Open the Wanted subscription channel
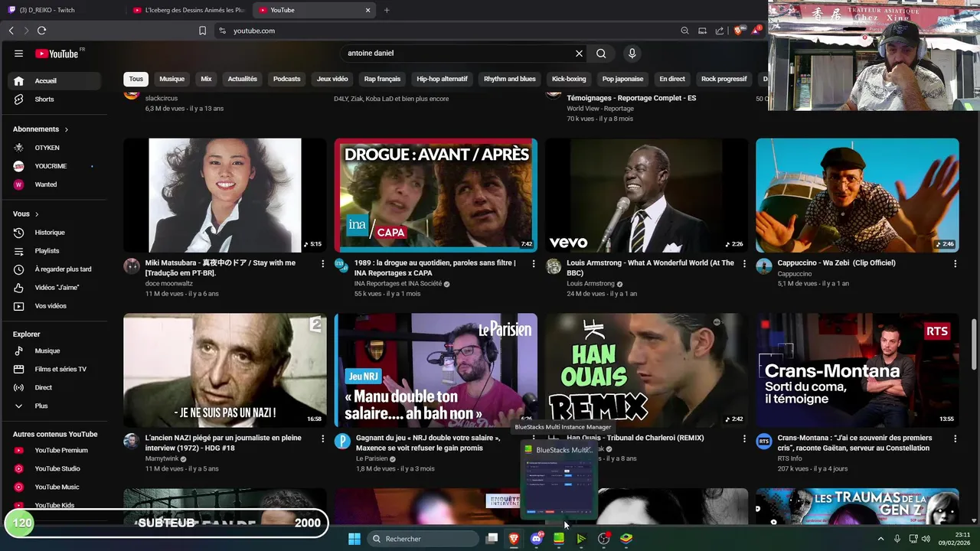 (x=54, y=184)
